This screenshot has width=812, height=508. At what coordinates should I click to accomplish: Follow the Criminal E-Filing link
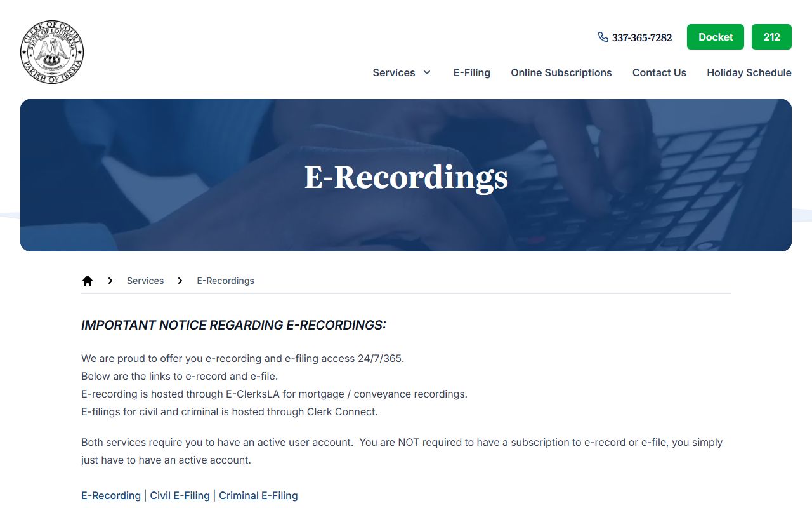pos(258,495)
